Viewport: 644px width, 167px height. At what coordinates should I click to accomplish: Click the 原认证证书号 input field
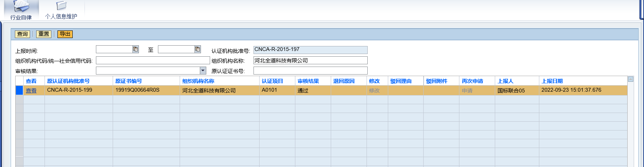311,70
